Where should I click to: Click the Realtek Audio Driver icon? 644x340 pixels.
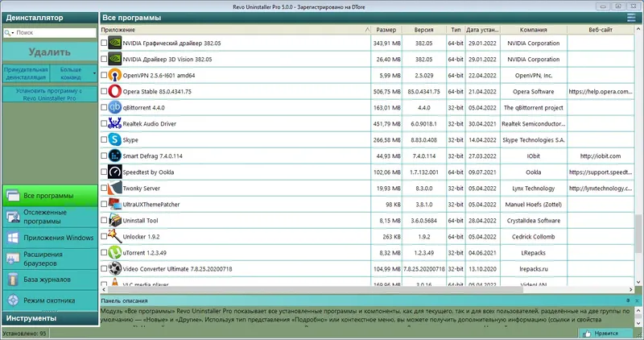click(114, 123)
